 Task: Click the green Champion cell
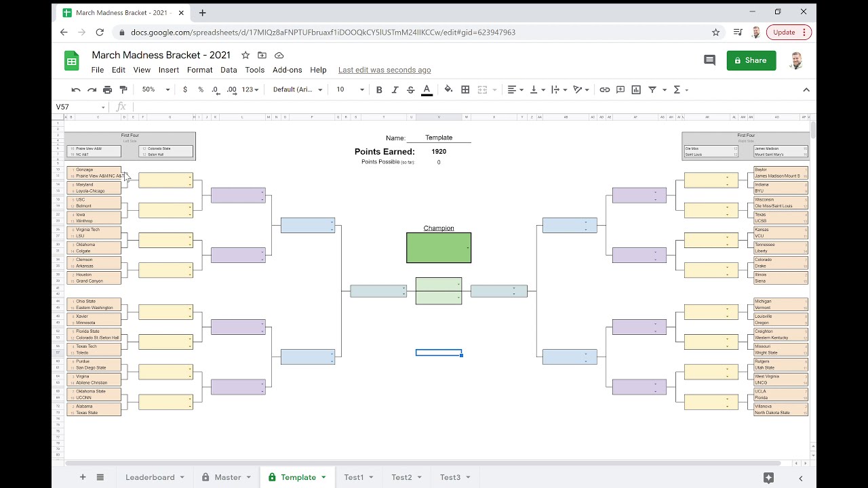[x=439, y=247]
